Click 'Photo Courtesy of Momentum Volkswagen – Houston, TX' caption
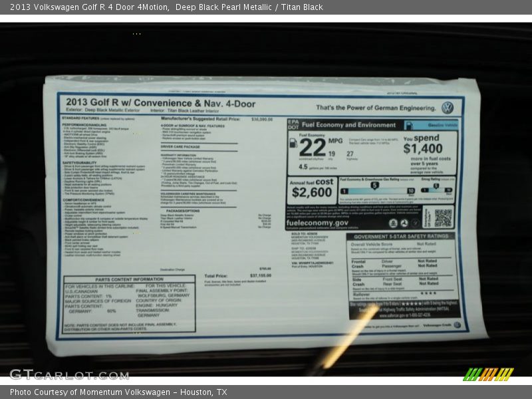Viewport: 532px width, 399px height. tap(118, 392)
